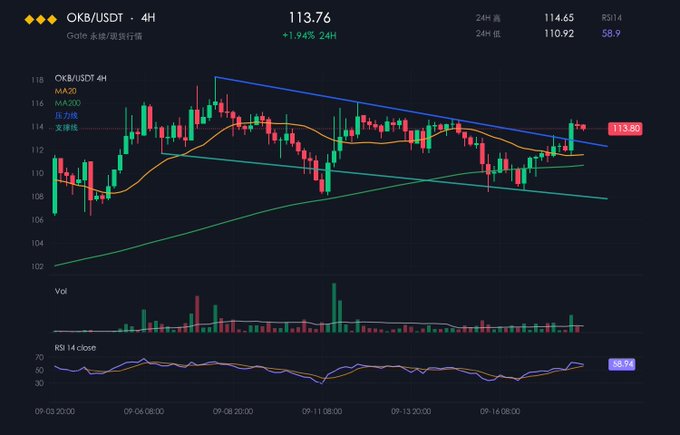Screen dimensions: 680x435
Task: Click the current price 113.76
Action: [x=310, y=18]
